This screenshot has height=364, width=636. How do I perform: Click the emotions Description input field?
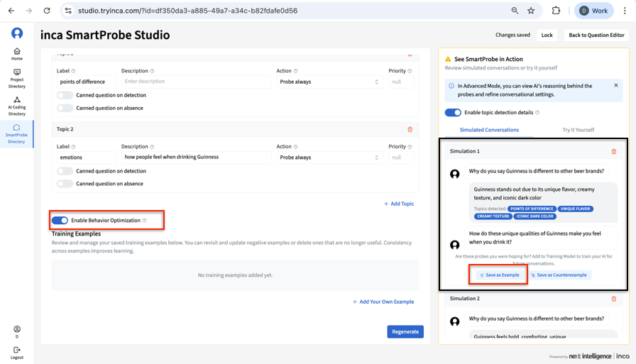click(x=195, y=158)
